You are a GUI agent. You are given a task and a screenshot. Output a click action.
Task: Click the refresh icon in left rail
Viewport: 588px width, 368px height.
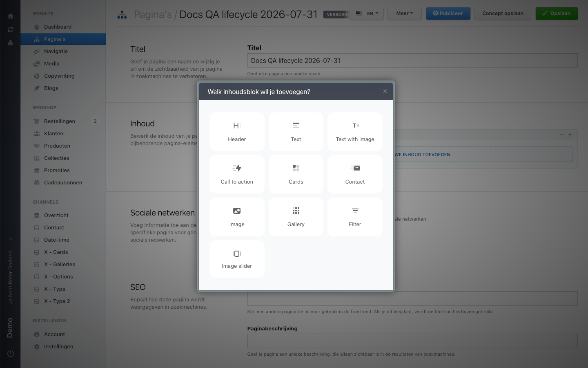click(11, 29)
